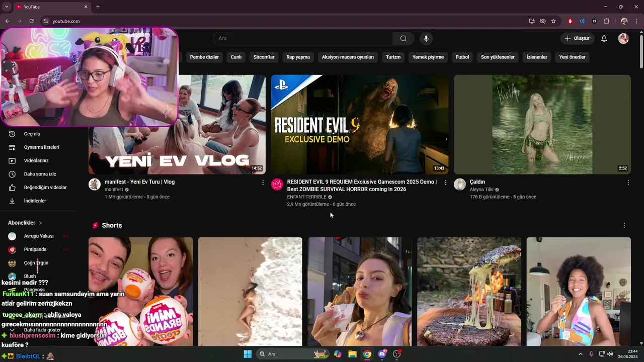
Task: Open OBS Studio from the taskbar
Action: 397,354
